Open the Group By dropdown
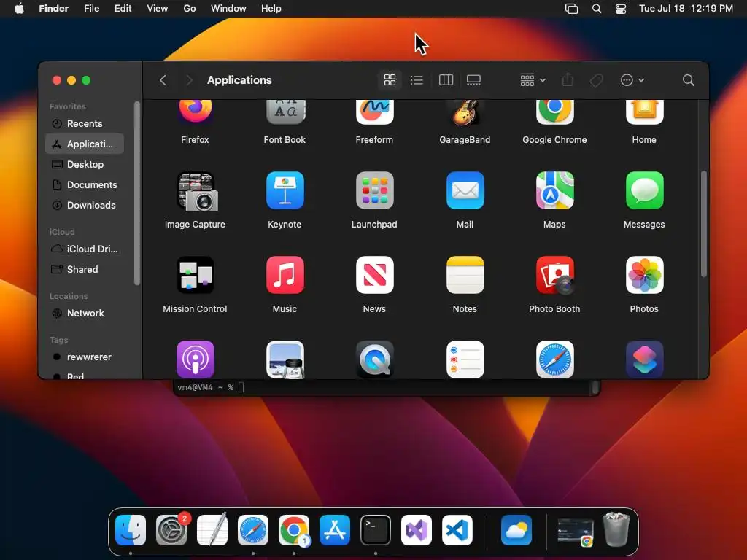 533,80
